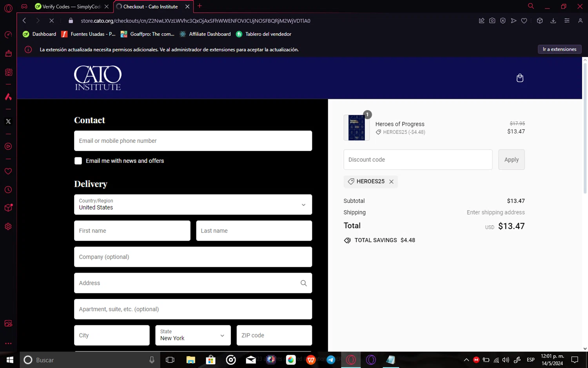Click Email or mobile phone number field
This screenshot has height=368, width=588.
coord(193,141)
